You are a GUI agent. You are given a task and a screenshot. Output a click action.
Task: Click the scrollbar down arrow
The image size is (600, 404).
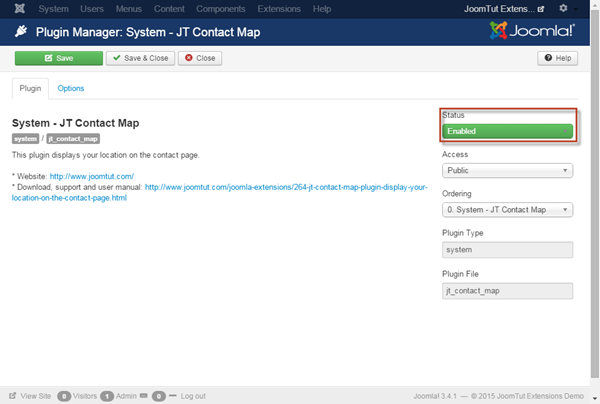[x=595, y=398]
